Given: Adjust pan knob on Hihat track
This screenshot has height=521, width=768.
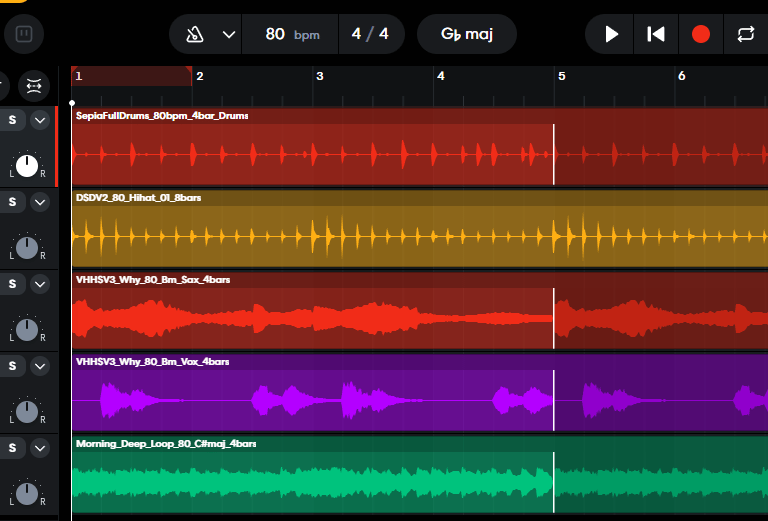Looking at the screenshot, I should [x=27, y=248].
